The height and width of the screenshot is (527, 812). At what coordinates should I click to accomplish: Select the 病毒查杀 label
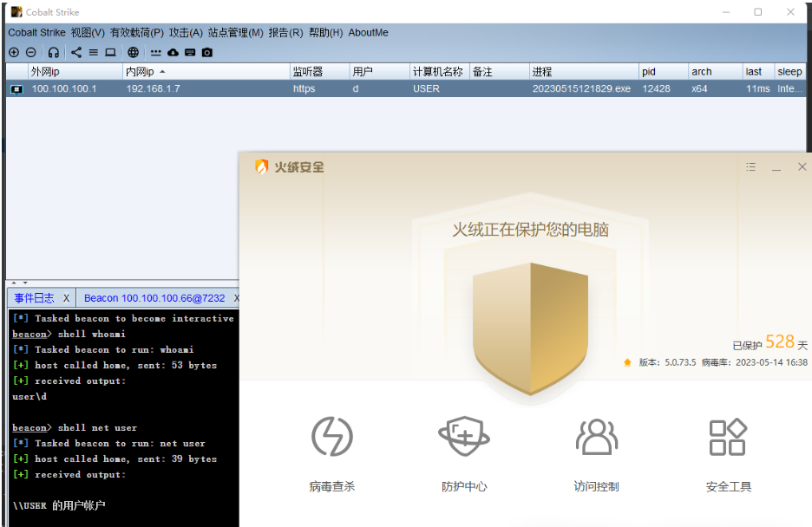332,486
